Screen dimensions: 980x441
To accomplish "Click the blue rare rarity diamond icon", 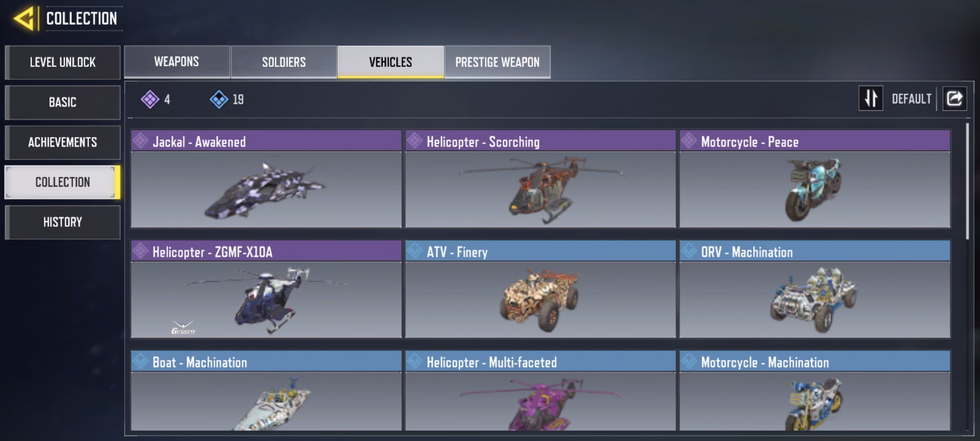I will [x=219, y=99].
